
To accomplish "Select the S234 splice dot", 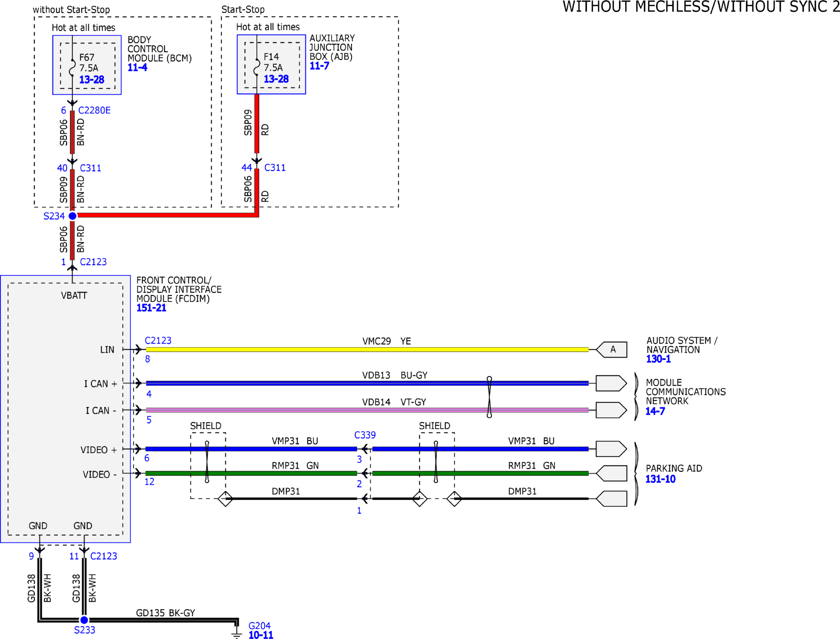I will [x=73, y=216].
